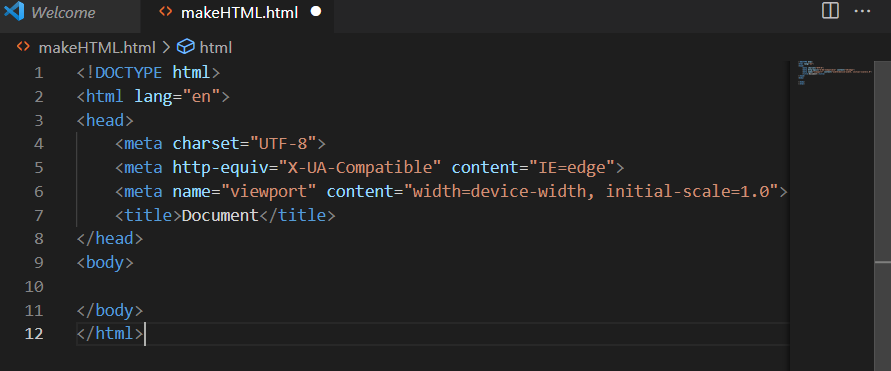Click the "UTF-8" string value
This screenshot has width=891, height=371.
[x=283, y=144]
